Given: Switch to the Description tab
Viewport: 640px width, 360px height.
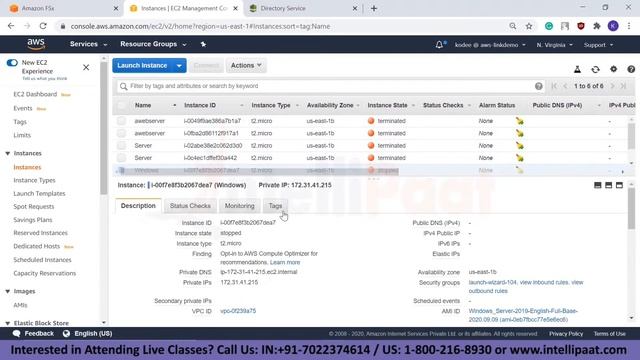Looking at the screenshot, I should [138, 206].
